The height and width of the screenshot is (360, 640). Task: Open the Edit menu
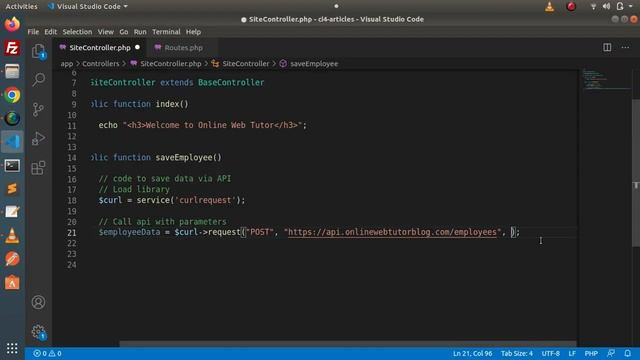click(x=51, y=32)
